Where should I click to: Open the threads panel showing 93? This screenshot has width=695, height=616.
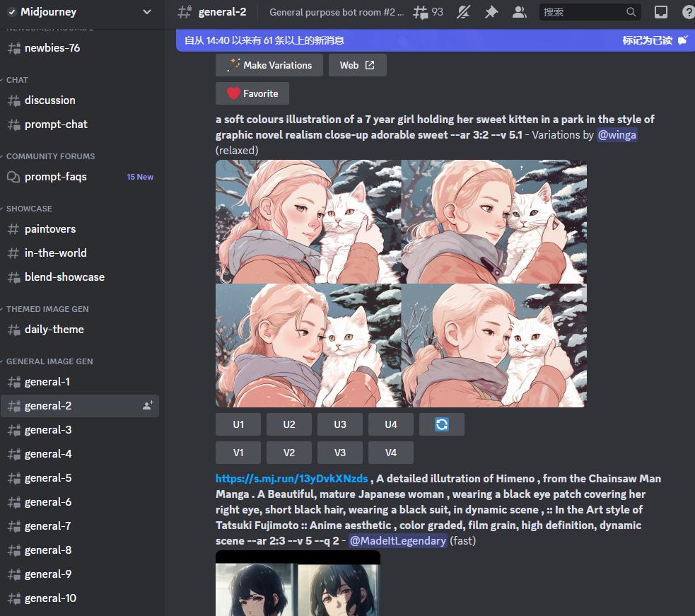(428, 11)
